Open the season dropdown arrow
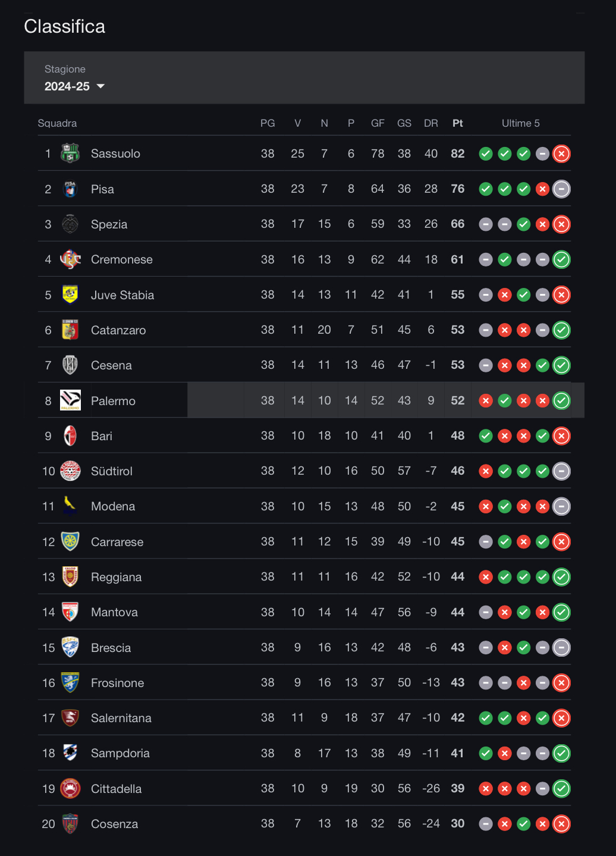616x856 pixels. click(100, 86)
